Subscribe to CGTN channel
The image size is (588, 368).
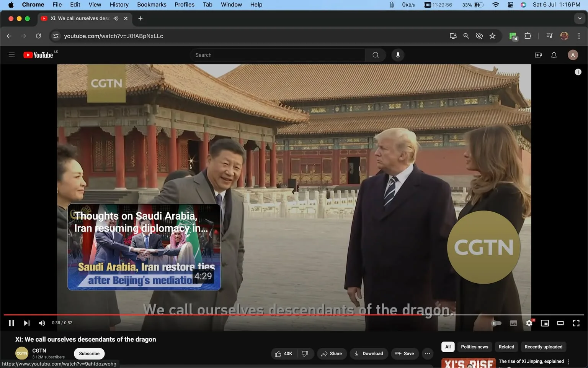click(89, 353)
